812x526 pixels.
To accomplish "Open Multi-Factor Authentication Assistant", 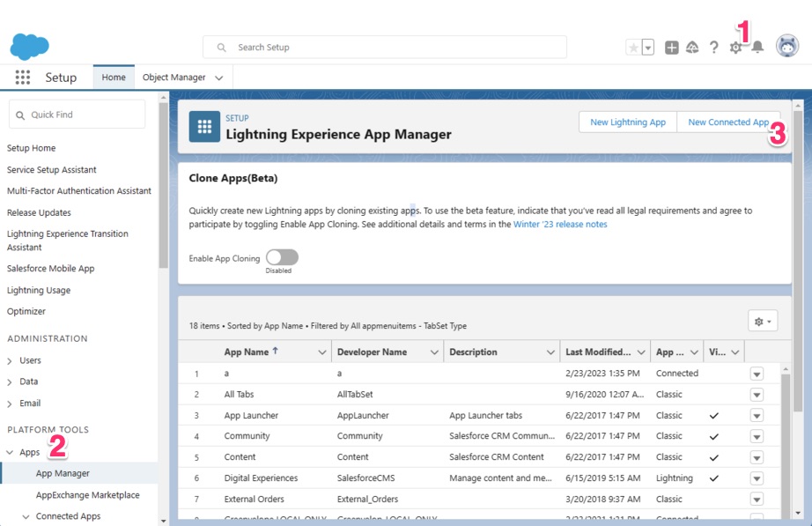I will tap(78, 191).
